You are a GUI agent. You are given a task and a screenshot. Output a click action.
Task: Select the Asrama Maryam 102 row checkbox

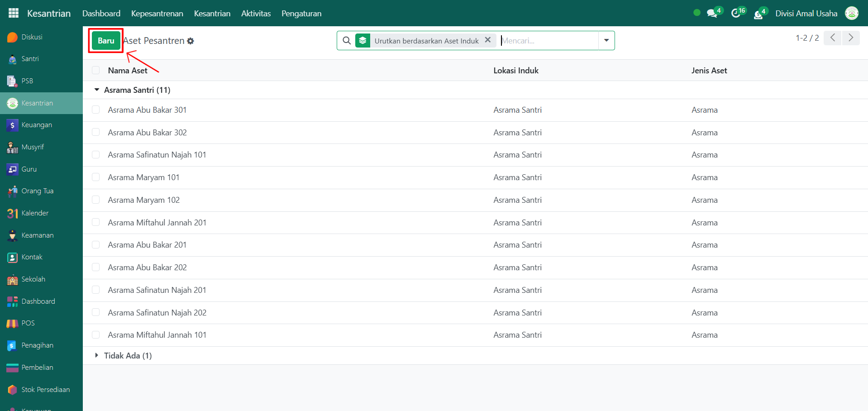[95, 200]
